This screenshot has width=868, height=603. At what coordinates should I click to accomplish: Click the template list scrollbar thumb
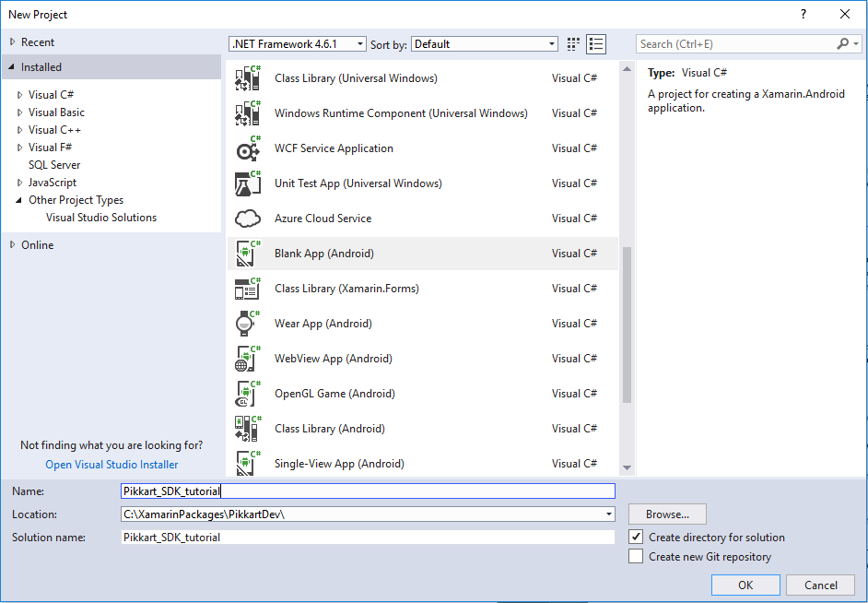[627, 325]
